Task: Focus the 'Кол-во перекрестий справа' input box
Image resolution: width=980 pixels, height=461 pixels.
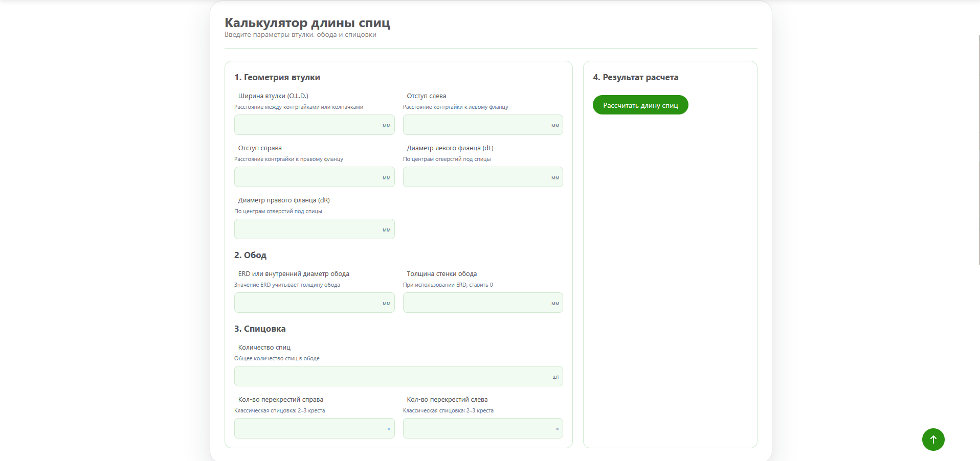Action: click(307, 428)
